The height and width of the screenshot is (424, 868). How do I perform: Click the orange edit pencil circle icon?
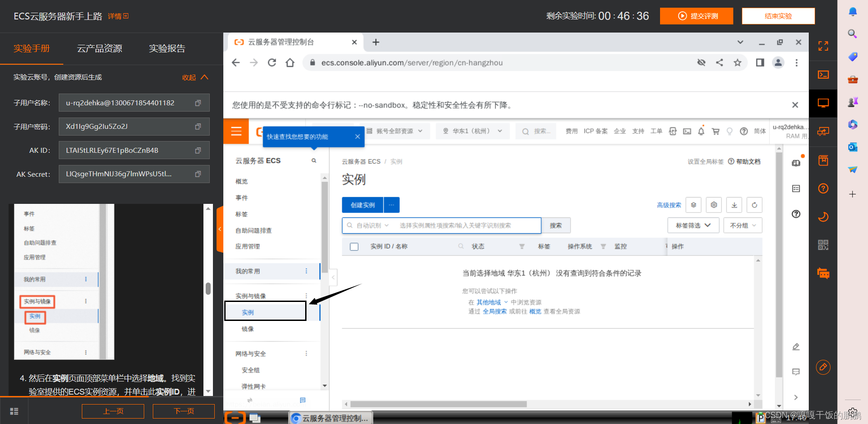click(x=823, y=367)
